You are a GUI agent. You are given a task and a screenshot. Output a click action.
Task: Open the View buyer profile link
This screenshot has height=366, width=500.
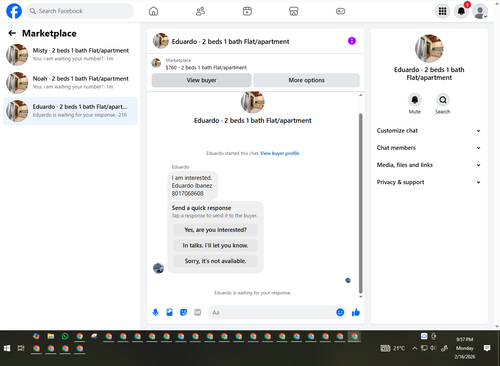coord(280,153)
